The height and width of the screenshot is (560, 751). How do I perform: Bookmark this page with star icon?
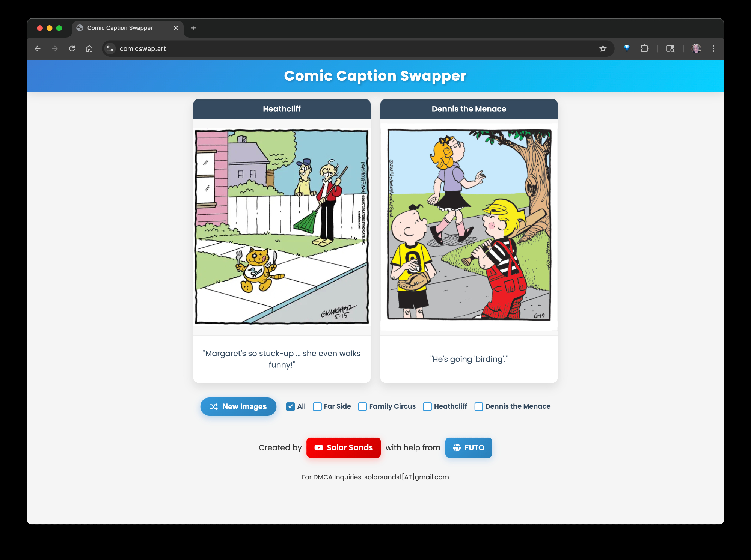click(x=603, y=48)
